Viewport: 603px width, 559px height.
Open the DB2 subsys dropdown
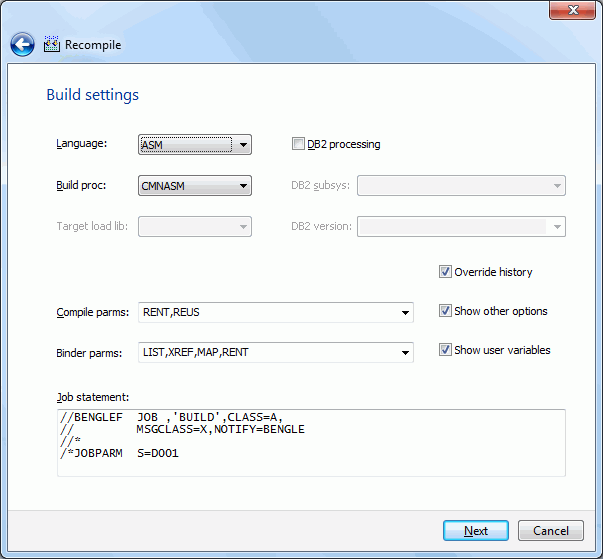(x=461, y=186)
